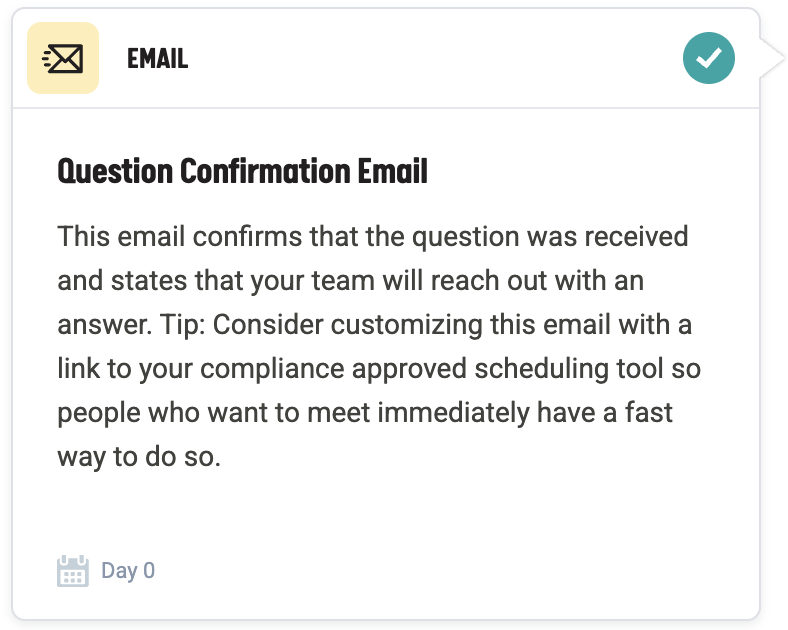This screenshot has height=630, width=788.
Task: Click the empty header area beside EMAIL
Action: [430, 58]
